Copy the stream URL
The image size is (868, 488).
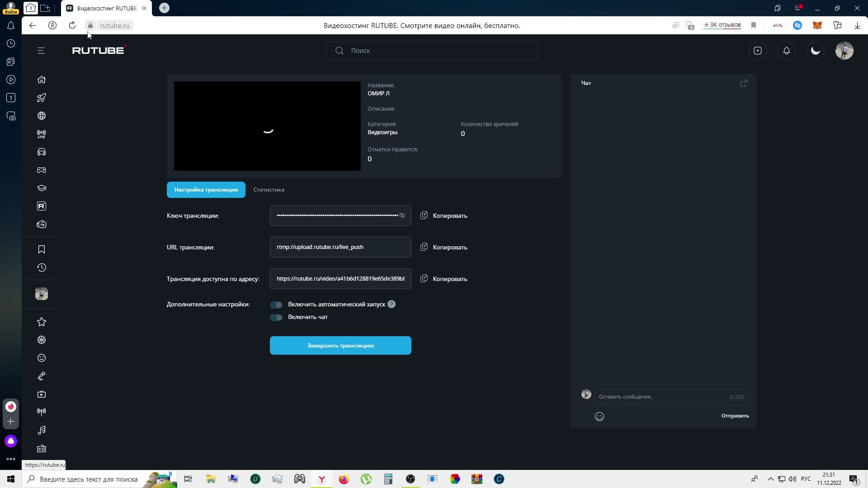coord(444,247)
